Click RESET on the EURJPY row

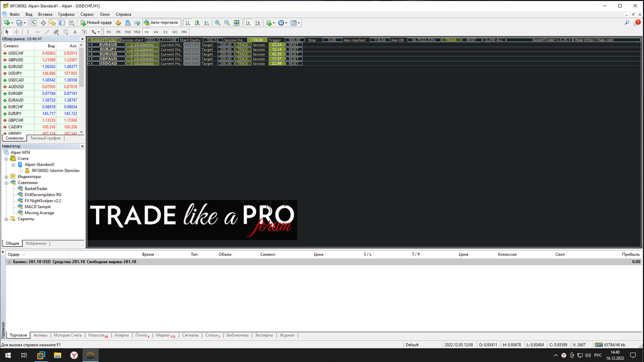point(294,49)
